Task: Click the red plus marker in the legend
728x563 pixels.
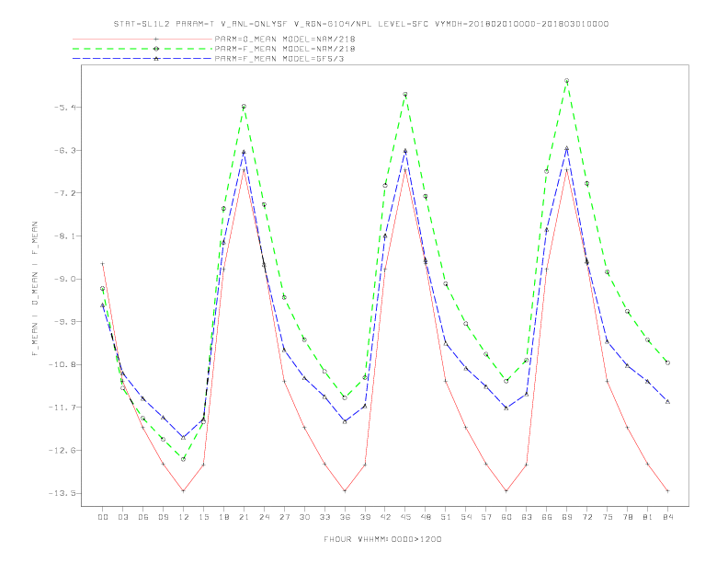Action: coord(156,39)
